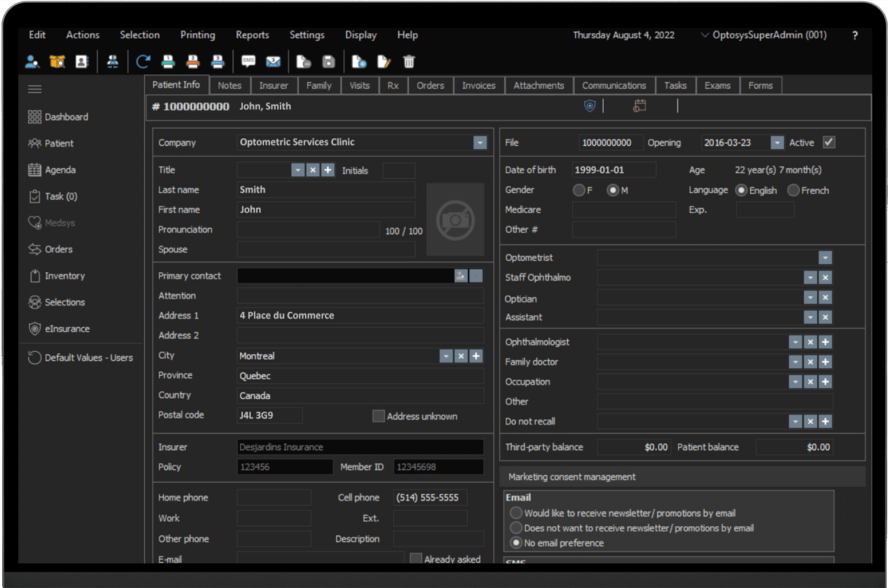890x588 pixels.
Task: Click printer icon labeled 1
Action: coord(168,62)
